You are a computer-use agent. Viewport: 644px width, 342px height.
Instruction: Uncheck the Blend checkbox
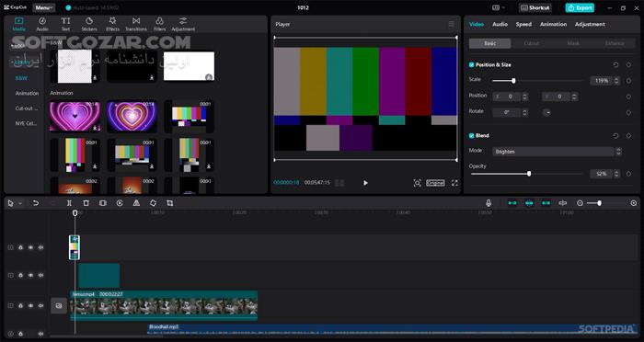pos(471,135)
